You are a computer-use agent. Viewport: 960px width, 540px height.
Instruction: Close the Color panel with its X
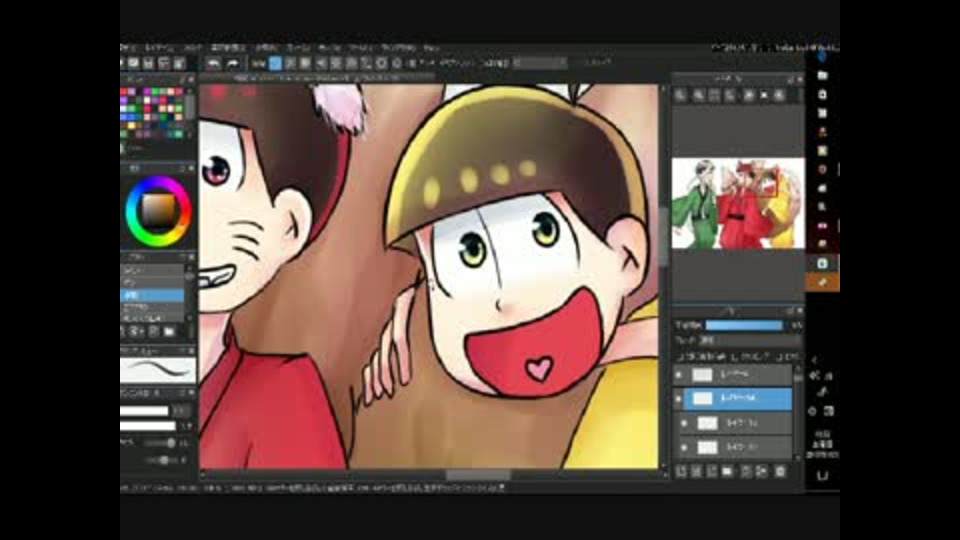(x=192, y=168)
